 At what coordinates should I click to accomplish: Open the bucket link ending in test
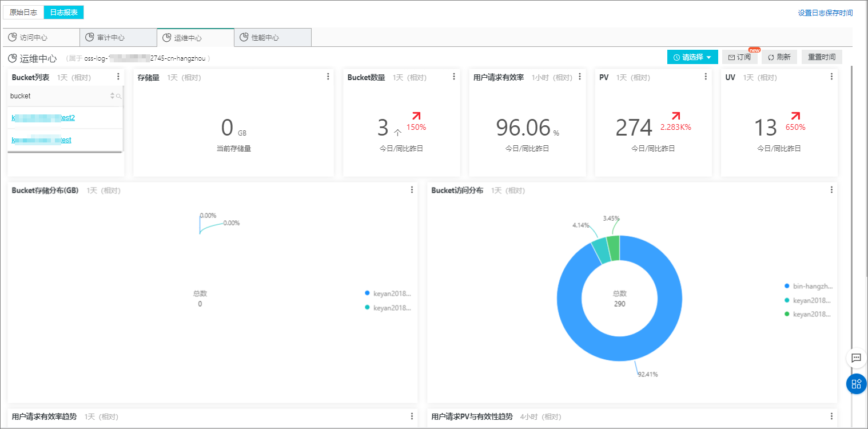pos(41,140)
